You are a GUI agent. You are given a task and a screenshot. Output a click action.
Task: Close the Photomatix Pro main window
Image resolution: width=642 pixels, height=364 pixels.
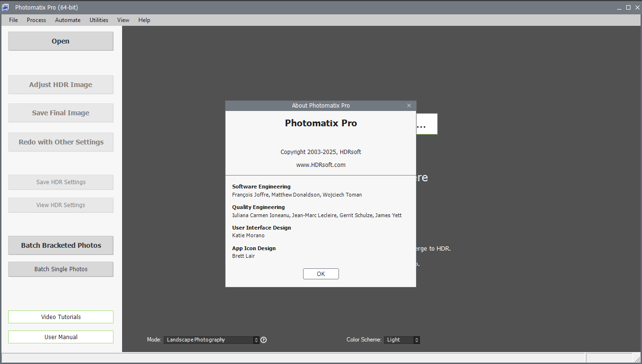[x=637, y=7]
